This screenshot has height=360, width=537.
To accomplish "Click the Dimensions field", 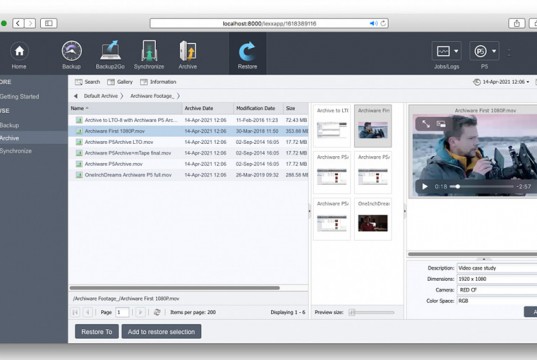I will point(497,279).
